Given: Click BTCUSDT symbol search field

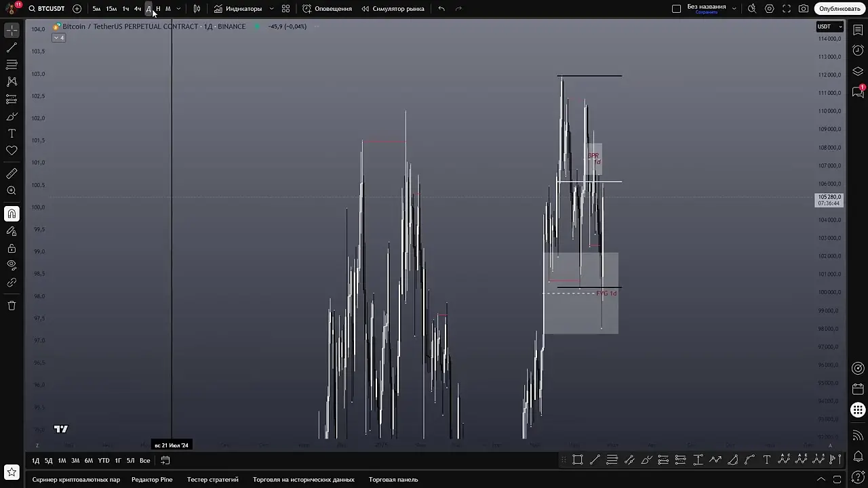Looking at the screenshot, I should [x=46, y=9].
